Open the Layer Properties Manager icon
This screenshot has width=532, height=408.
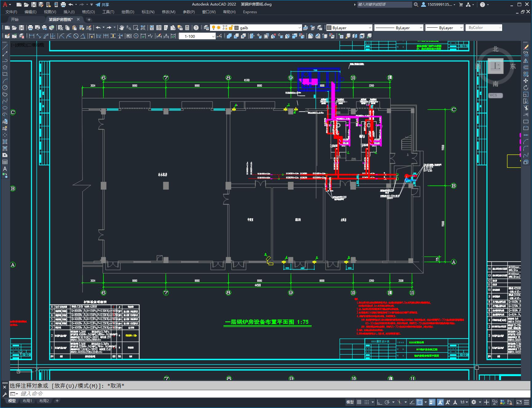click(206, 28)
